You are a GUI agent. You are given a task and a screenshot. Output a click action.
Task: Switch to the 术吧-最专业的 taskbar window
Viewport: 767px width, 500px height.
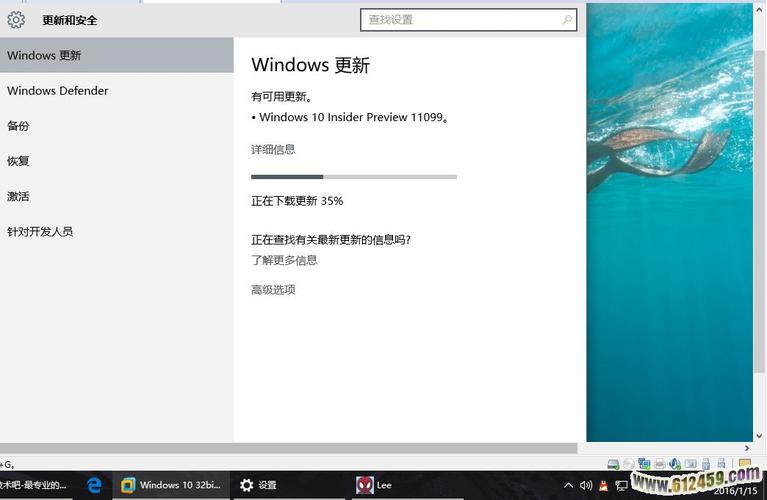click(x=34, y=485)
